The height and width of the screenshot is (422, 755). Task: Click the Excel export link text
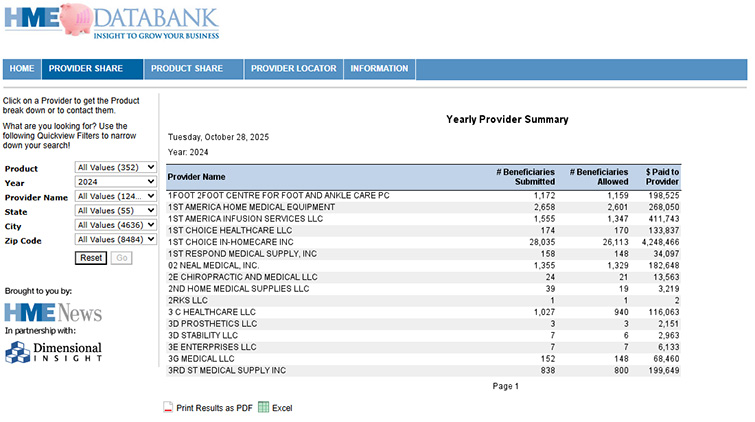tap(282, 408)
